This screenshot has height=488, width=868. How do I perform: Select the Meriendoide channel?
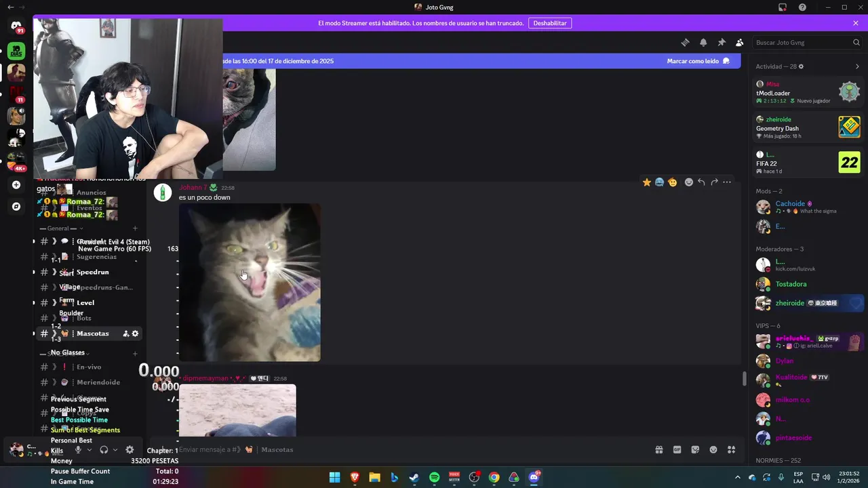coord(88,382)
